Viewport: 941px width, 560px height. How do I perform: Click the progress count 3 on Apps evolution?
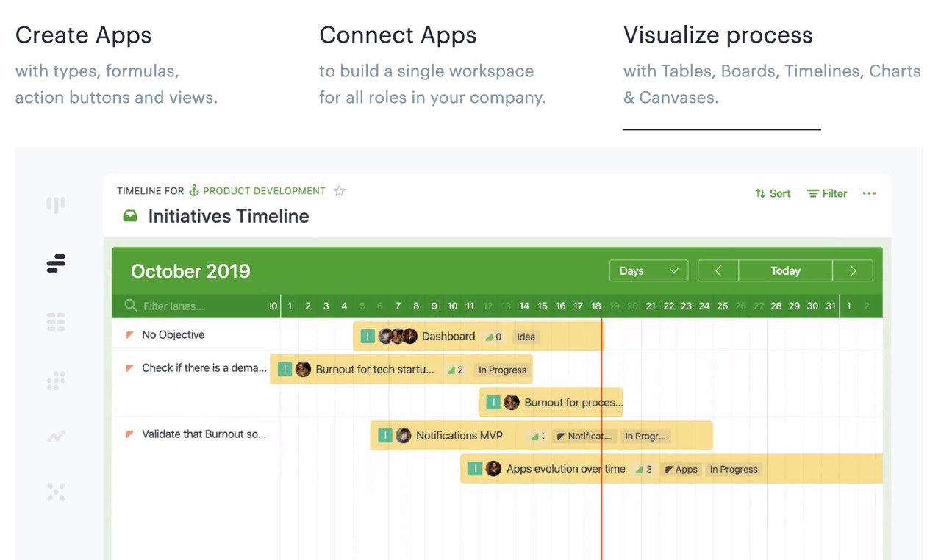pos(643,470)
